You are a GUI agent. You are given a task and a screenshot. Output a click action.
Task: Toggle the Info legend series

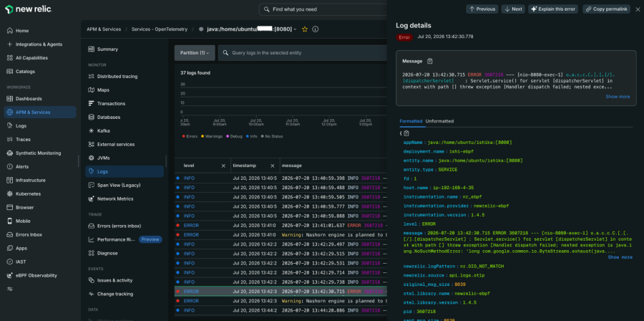coord(251,136)
